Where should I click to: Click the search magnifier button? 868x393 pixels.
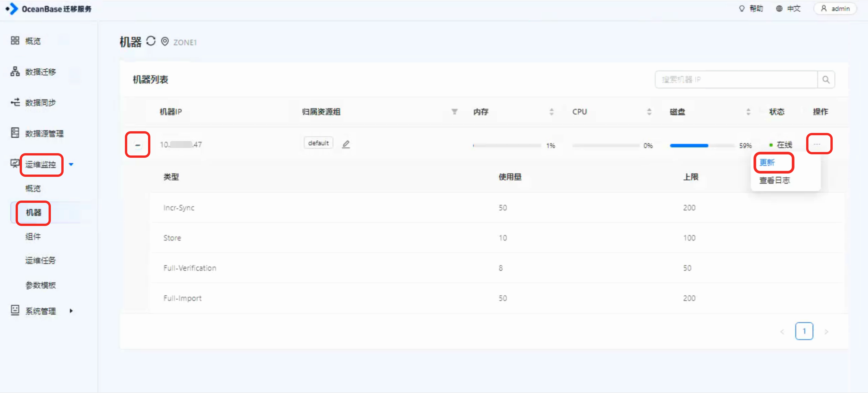coord(826,79)
